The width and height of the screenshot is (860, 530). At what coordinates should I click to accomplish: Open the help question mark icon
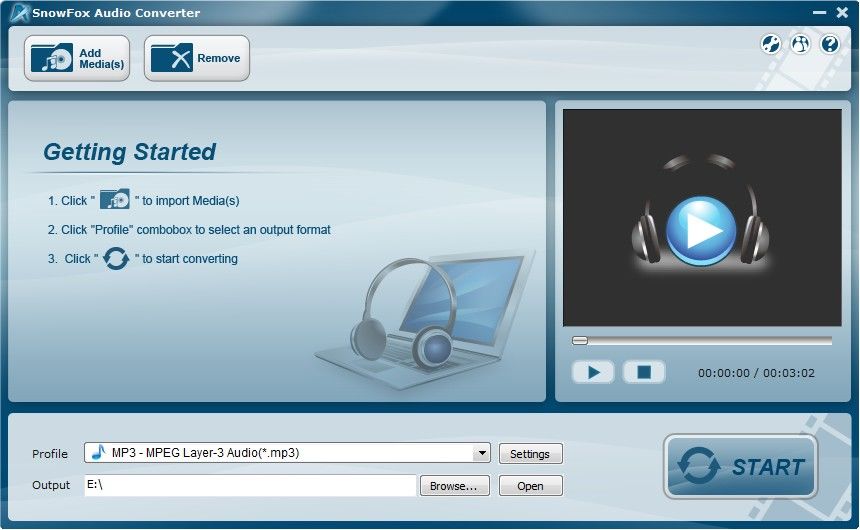[x=830, y=44]
